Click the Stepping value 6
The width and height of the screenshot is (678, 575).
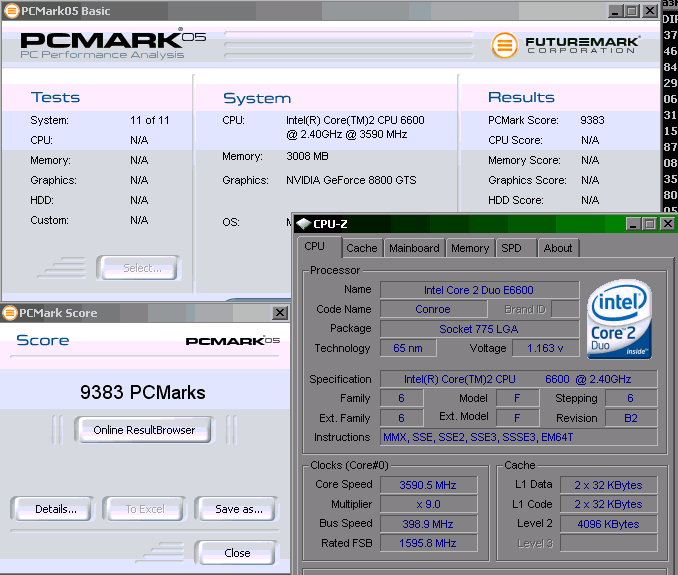[x=631, y=398]
